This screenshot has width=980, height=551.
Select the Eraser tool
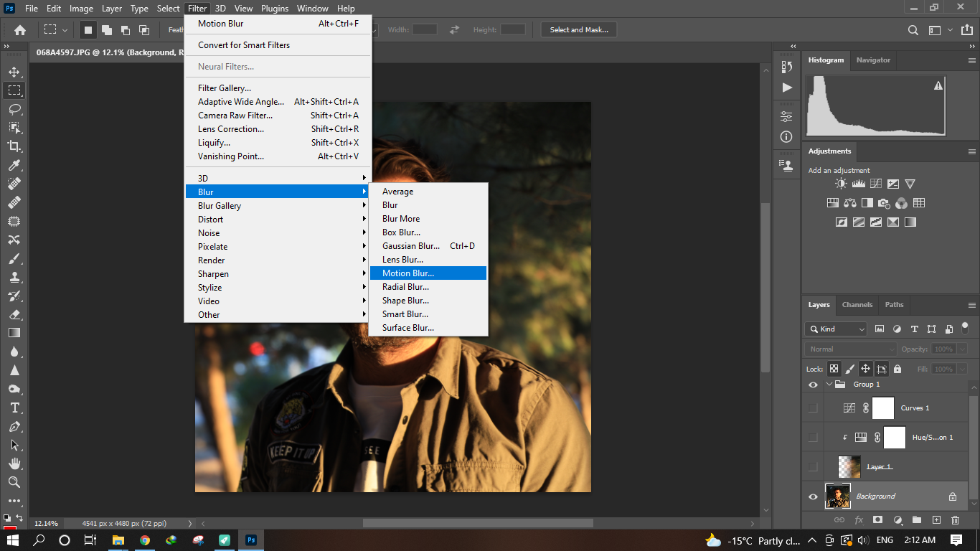[x=14, y=314]
